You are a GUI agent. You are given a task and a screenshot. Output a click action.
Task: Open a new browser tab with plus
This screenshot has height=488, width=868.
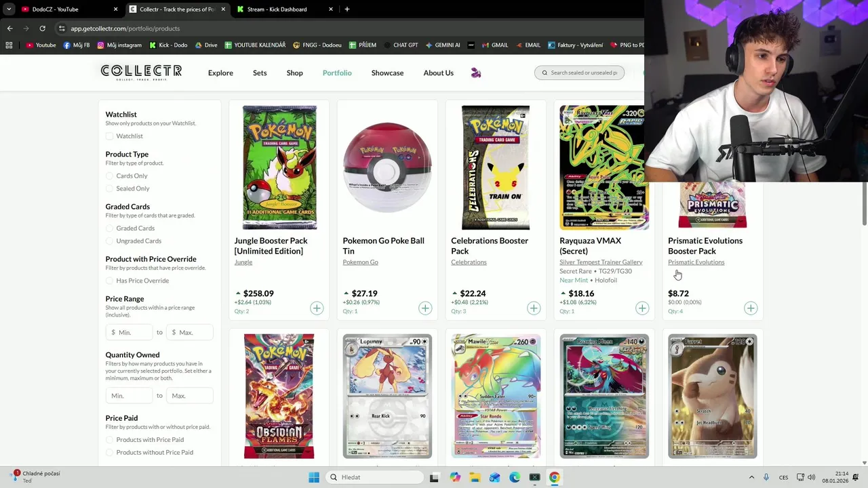pos(347,9)
